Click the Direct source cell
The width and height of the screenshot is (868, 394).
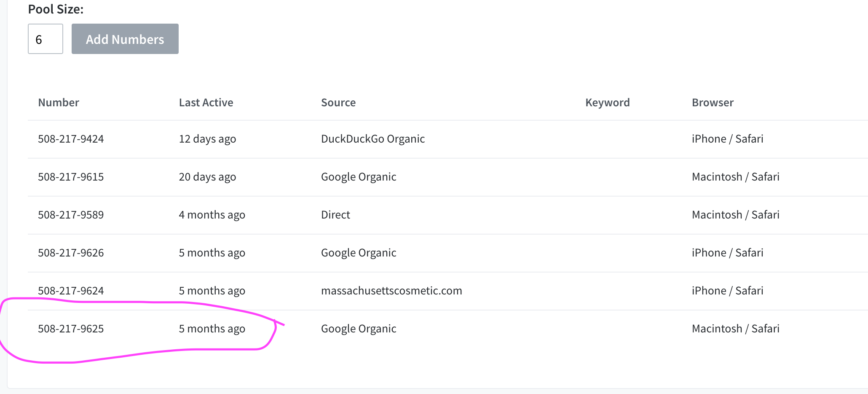click(x=335, y=215)
